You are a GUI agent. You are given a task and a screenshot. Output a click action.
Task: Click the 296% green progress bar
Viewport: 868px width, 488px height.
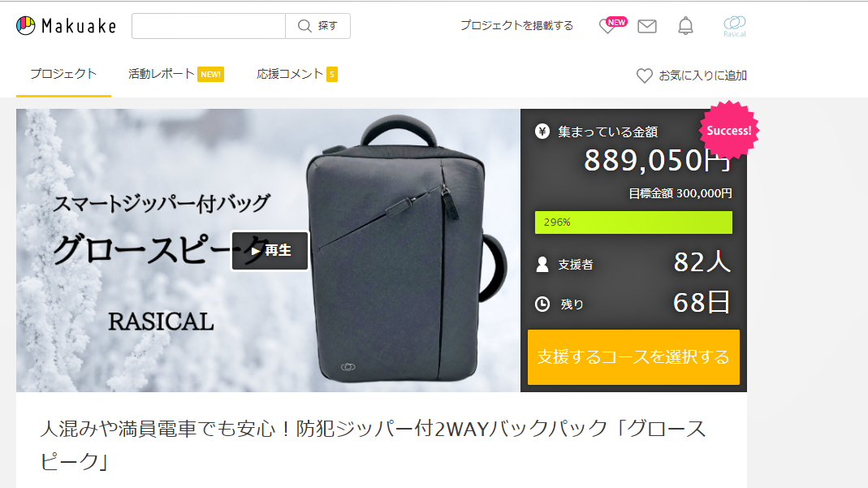point(633,222)
